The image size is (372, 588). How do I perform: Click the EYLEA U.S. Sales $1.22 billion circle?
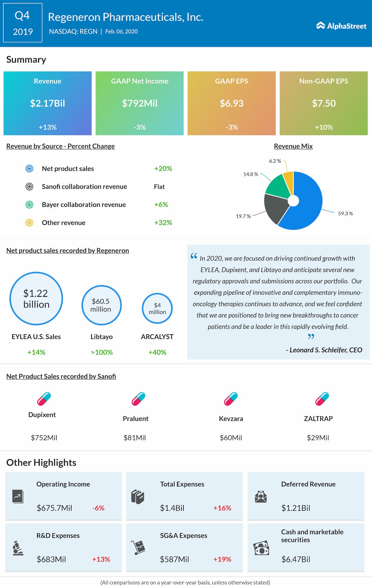(36, 299)
